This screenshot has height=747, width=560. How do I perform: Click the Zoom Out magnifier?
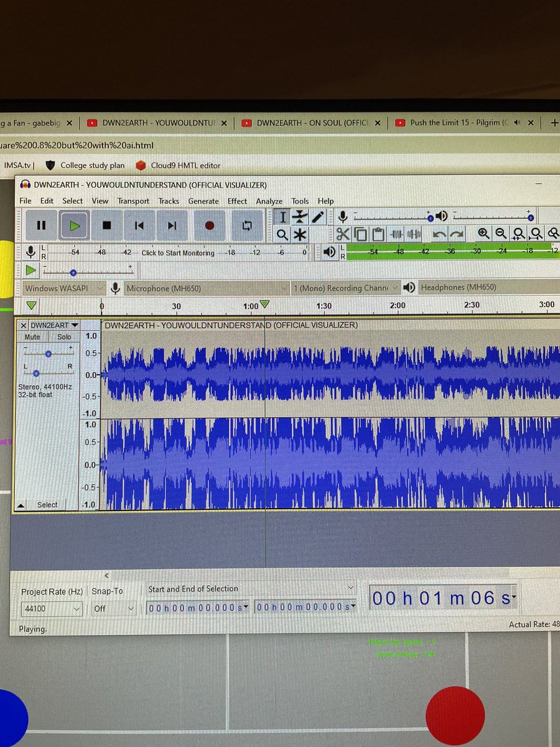pos(501,234)
